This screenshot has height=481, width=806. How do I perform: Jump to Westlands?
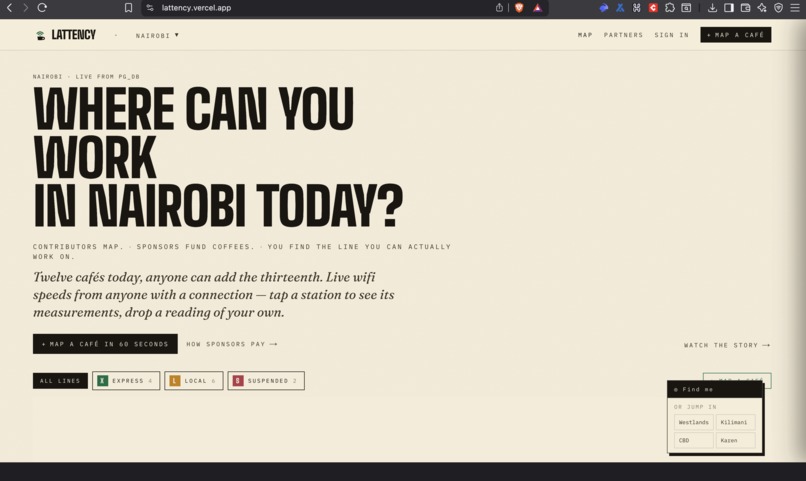693,422
